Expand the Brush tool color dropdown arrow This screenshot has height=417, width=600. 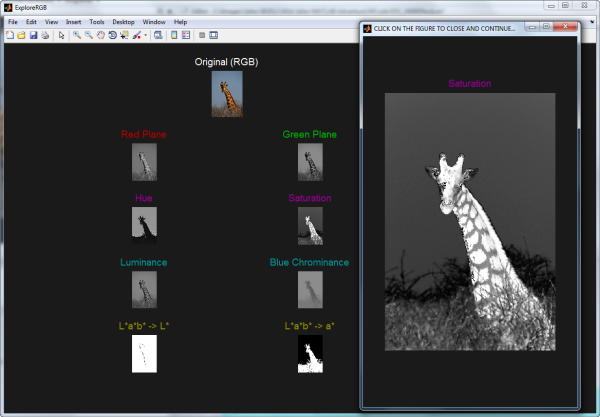pyautogui.click(x=146, y=35)
